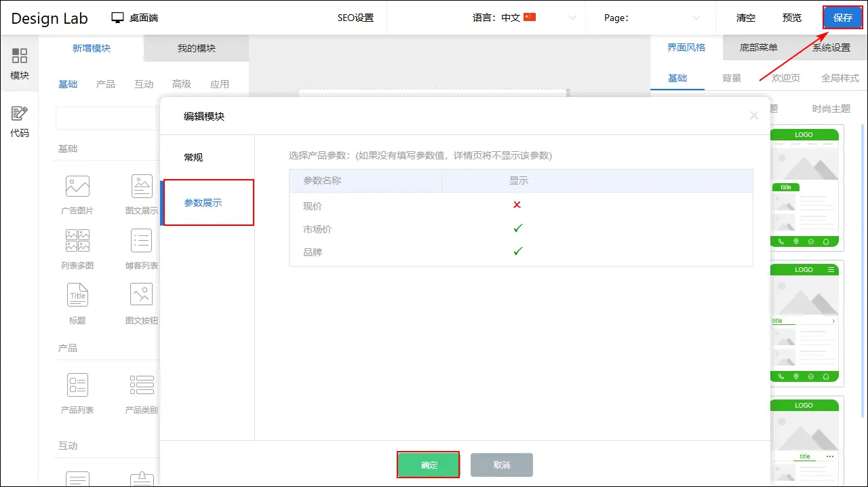Open the 代码 code editor icon
The height and width of the screenshot is (487, 868).
(x=20, y=114)
